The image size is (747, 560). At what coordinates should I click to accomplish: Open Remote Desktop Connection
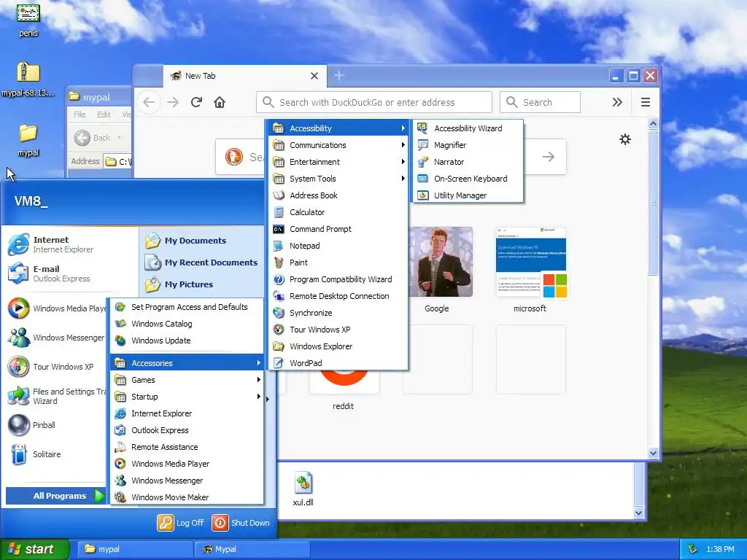[338, 296]
